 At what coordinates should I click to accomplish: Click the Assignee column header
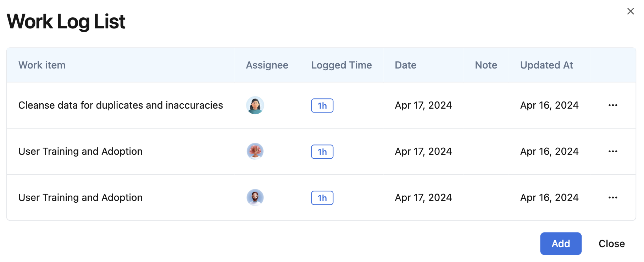pos(267,65)
